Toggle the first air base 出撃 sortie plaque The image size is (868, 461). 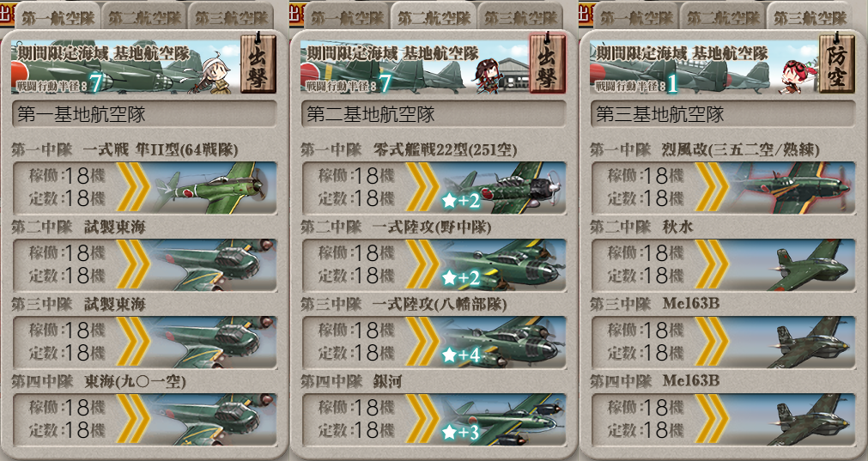258,63
